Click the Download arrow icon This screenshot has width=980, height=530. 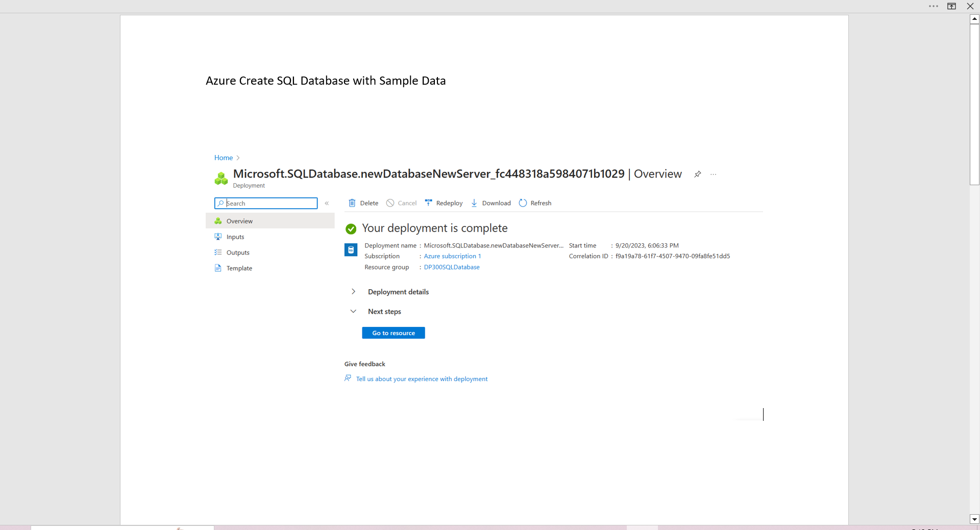474,203
